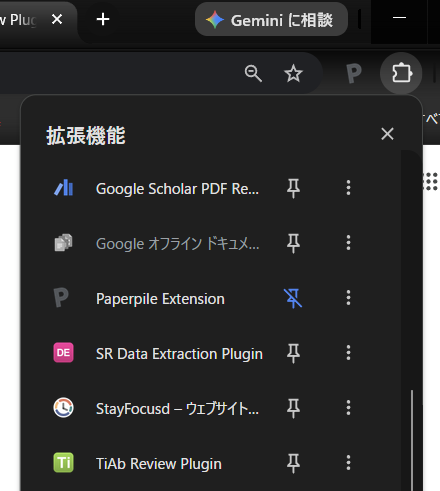The width and height of the screenshot is (440, 491).
Task: Bookmark this page with the star icon
Action: coord(293,73)
